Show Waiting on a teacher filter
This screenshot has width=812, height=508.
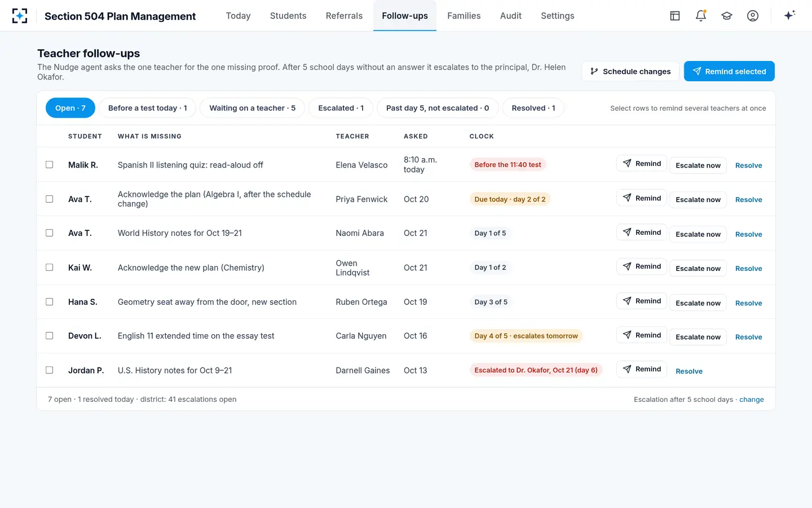tap(253, 108)
